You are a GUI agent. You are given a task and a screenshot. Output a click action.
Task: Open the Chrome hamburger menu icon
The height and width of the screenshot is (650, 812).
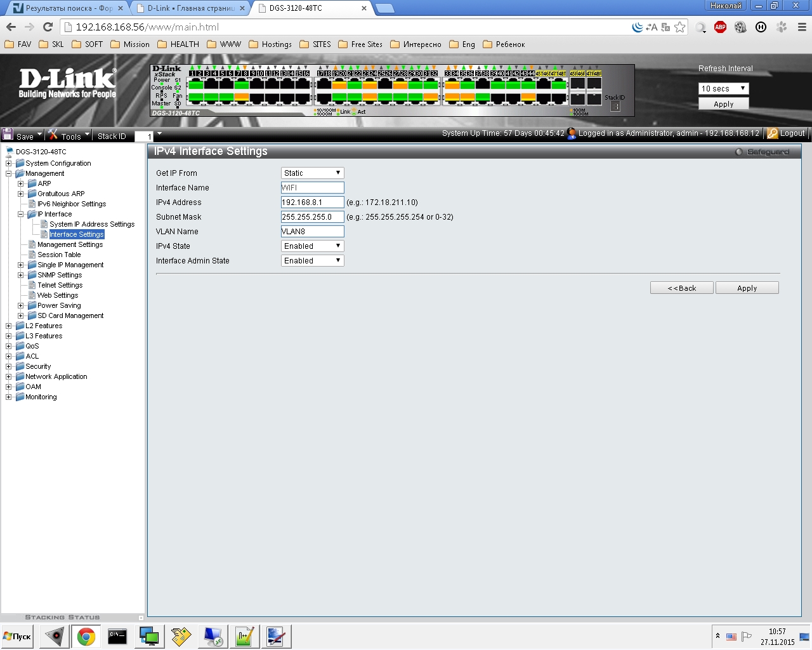[x=802, y=27]
